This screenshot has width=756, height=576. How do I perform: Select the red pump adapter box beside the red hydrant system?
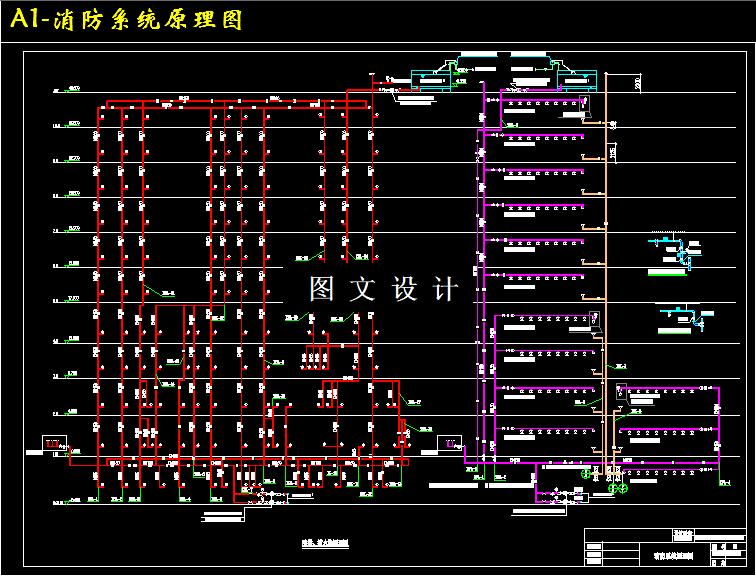[x=54, y=443]
